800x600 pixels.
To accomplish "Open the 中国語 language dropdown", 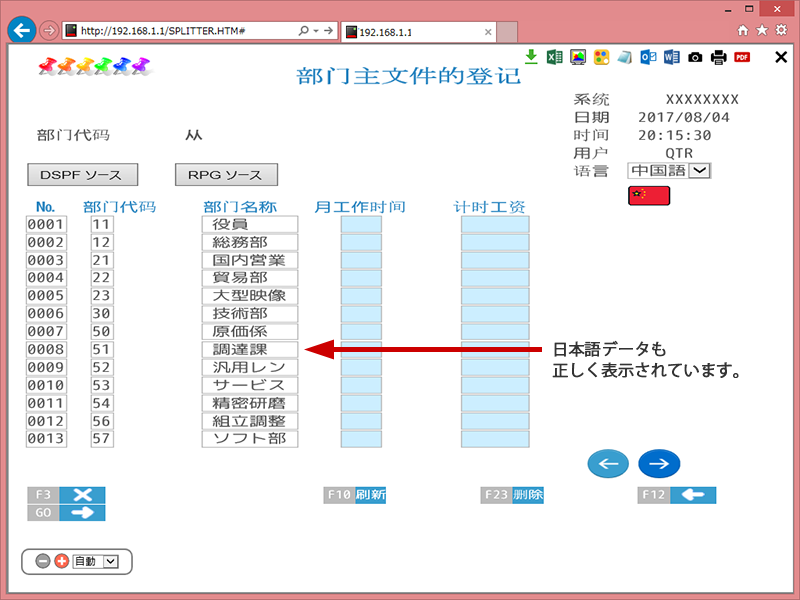I will click(x=669, y=170).
